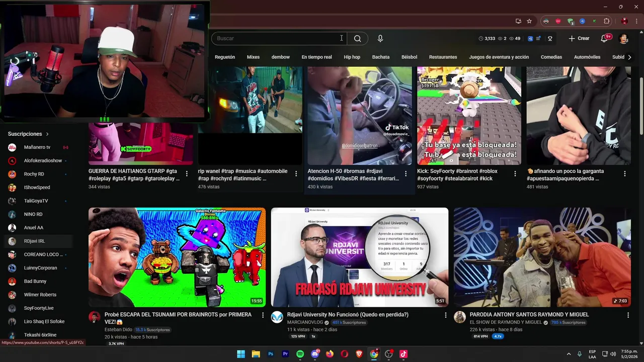Go to the Esteban Dido channel
644x362 pixels.
[118, 330]
